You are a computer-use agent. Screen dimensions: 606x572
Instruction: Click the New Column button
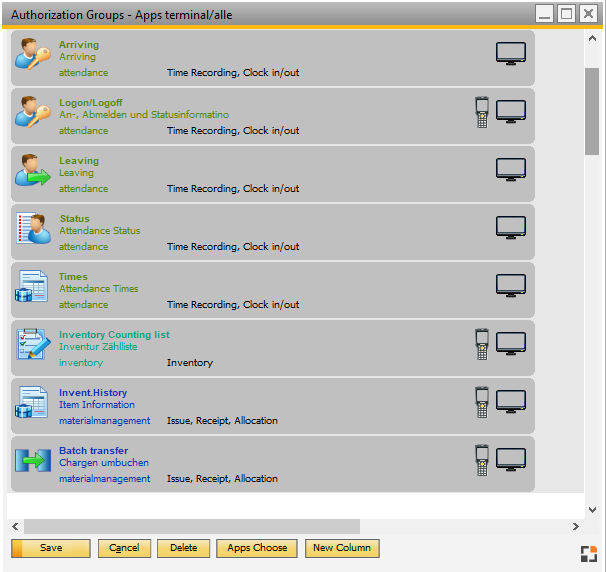(341, 548)
